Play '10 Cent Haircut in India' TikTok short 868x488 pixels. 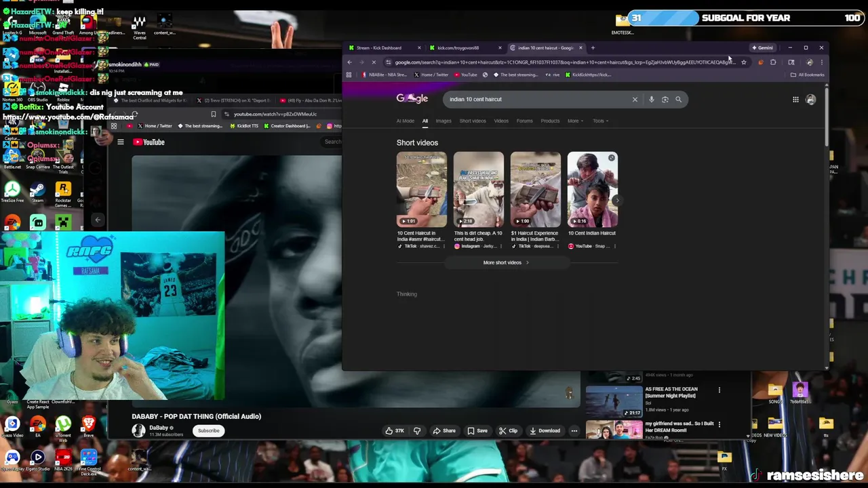422,190
